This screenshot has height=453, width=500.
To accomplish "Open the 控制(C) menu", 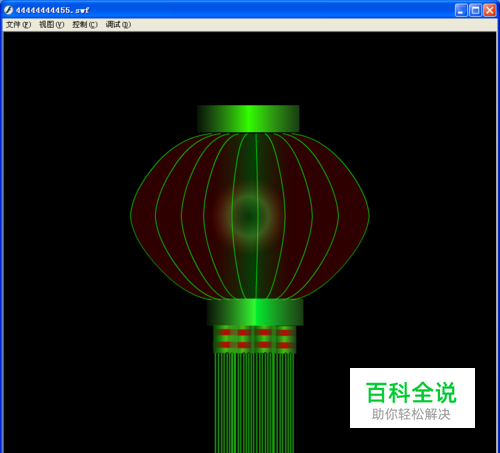I will (x=85, y=25).
